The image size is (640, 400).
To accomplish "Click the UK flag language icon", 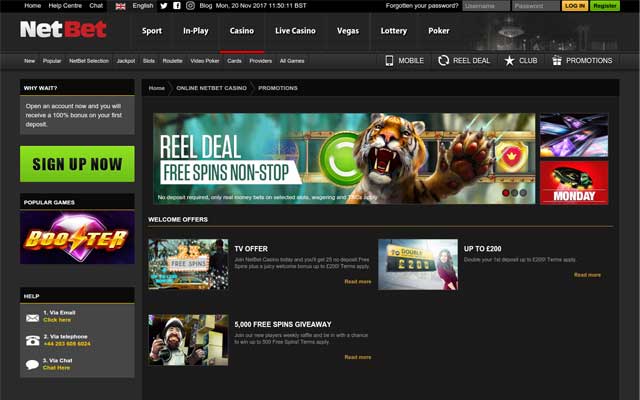I will (x=120, y=6).
